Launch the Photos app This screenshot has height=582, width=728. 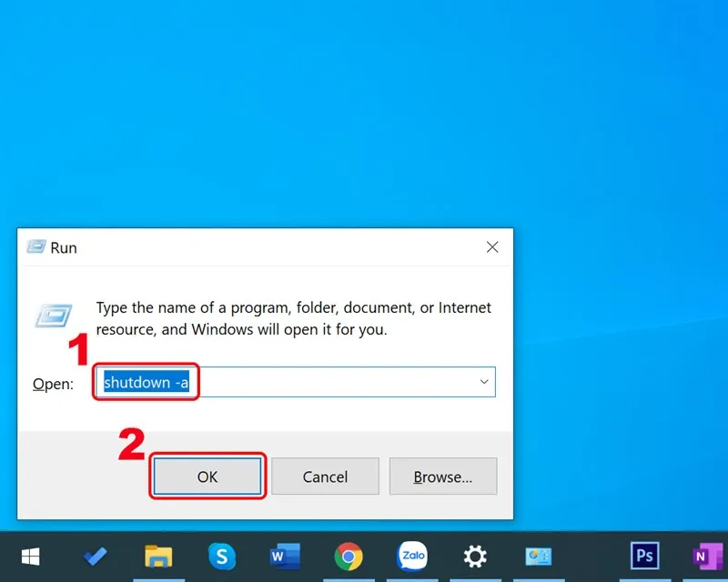click(x=538, y=557)
